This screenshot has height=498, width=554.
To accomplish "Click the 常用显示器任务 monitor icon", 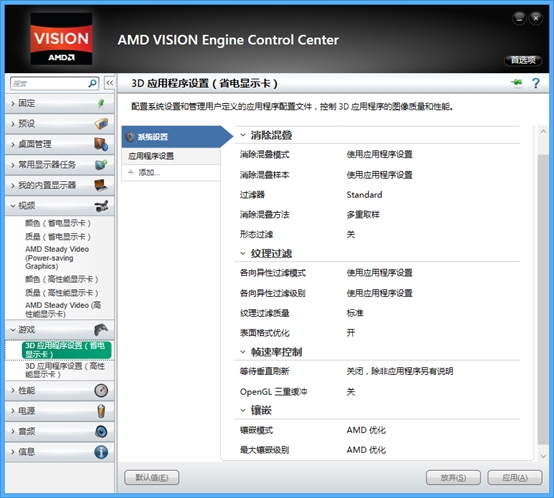I will 101,165.
